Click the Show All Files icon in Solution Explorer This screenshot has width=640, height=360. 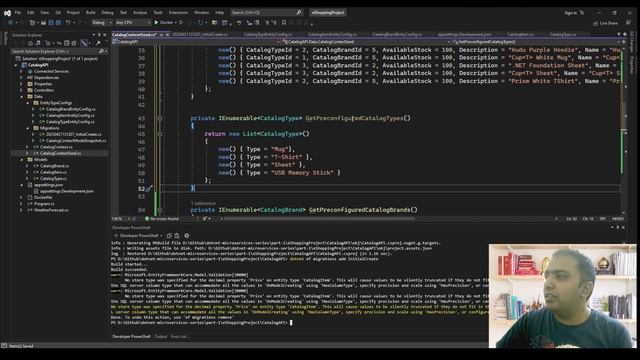[74, 43]
